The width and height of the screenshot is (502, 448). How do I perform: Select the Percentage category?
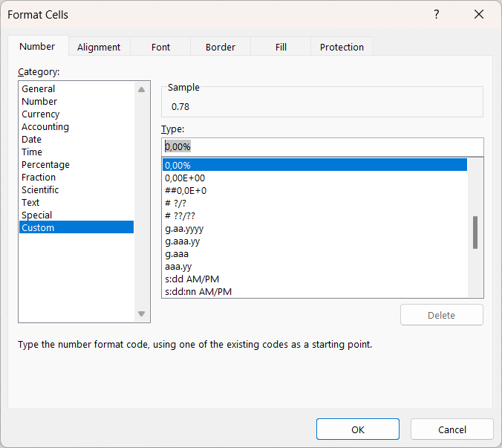(x=45, y=165)
